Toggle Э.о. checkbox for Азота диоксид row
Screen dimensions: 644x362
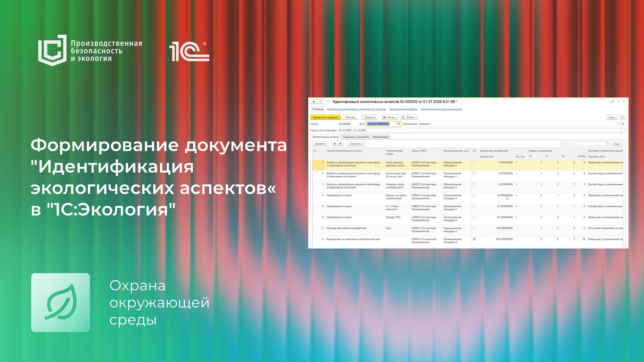(474, 163)
